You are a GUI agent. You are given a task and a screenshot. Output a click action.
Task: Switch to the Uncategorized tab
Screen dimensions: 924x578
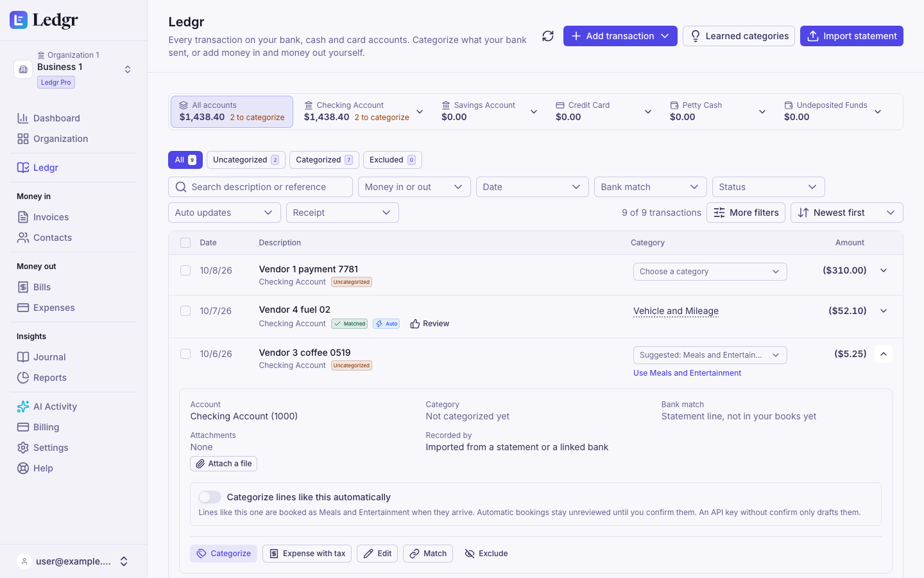(246, 160)
